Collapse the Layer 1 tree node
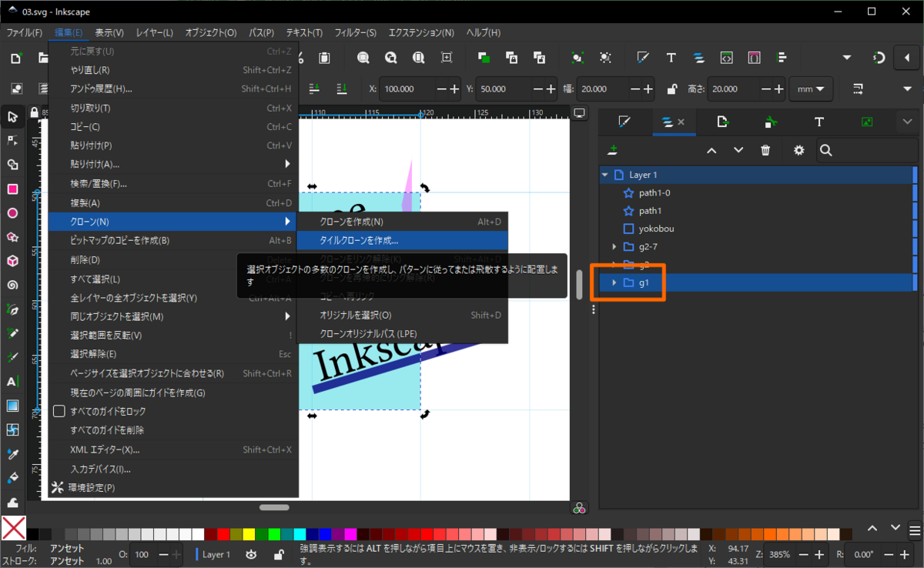 [x=605, y=175]
